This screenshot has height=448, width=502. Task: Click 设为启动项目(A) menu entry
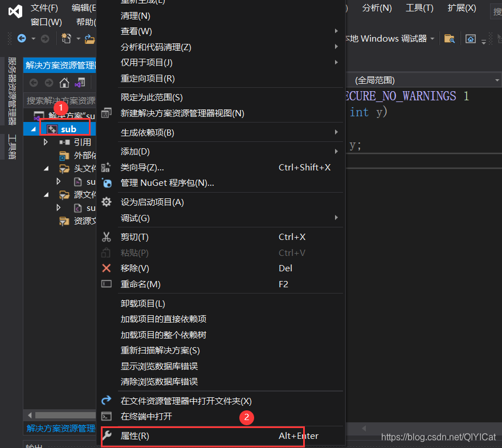click(x=221, y=202)
